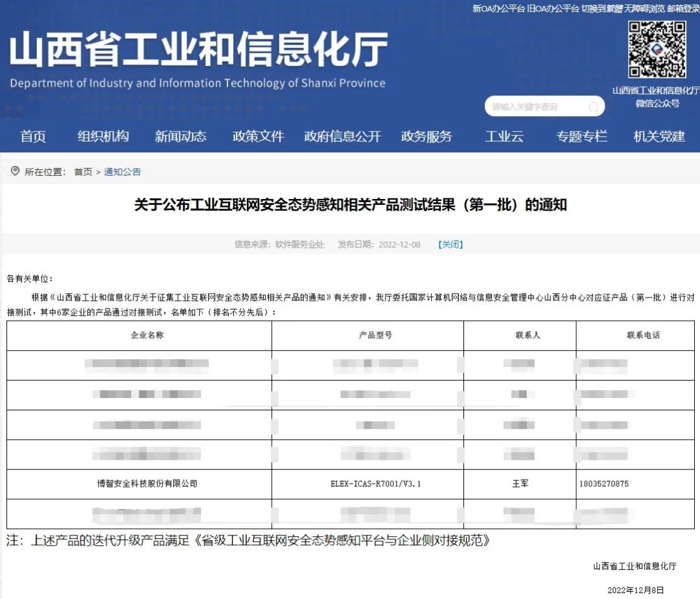Focus the keyword search input field
The height and width of the screenshot is (599, 700).
tap(544, 107)
